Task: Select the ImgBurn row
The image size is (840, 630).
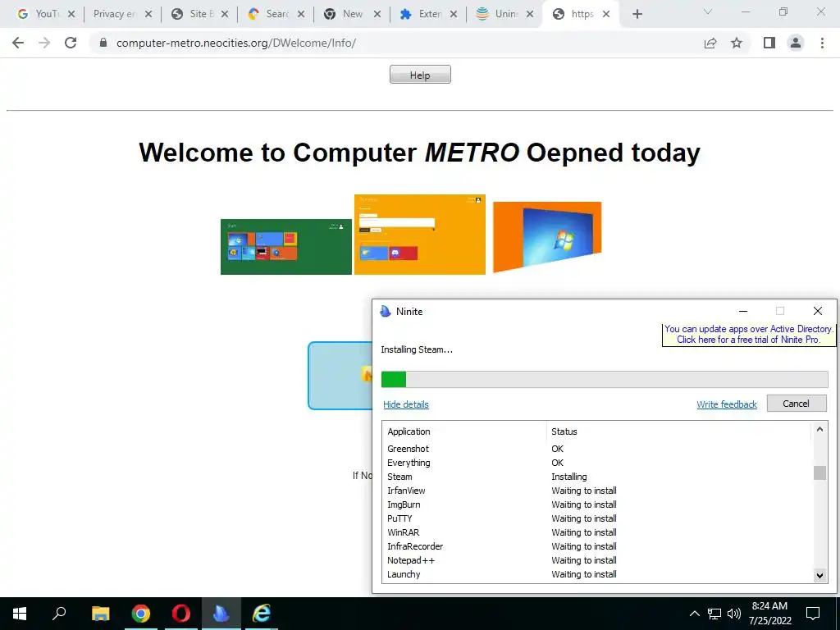Action: (598, 504)
